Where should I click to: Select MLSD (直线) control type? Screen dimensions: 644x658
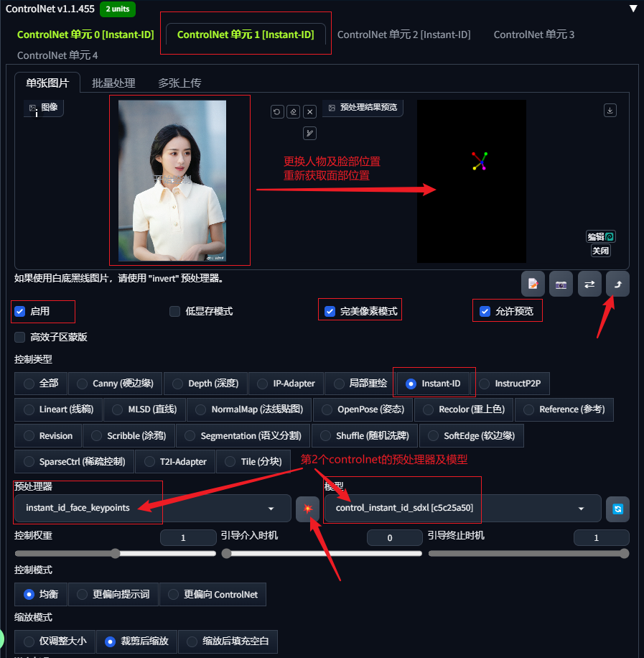144,409
